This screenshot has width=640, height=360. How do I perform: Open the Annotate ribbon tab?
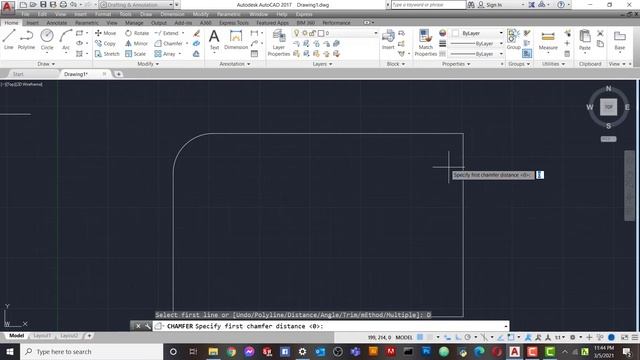57,23
